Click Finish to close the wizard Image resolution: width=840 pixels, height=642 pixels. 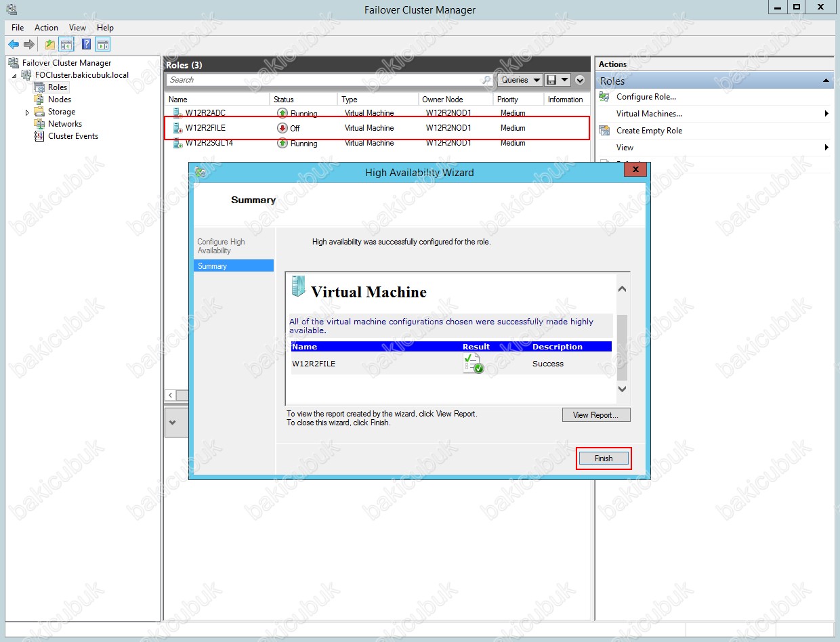click(603, 458)
